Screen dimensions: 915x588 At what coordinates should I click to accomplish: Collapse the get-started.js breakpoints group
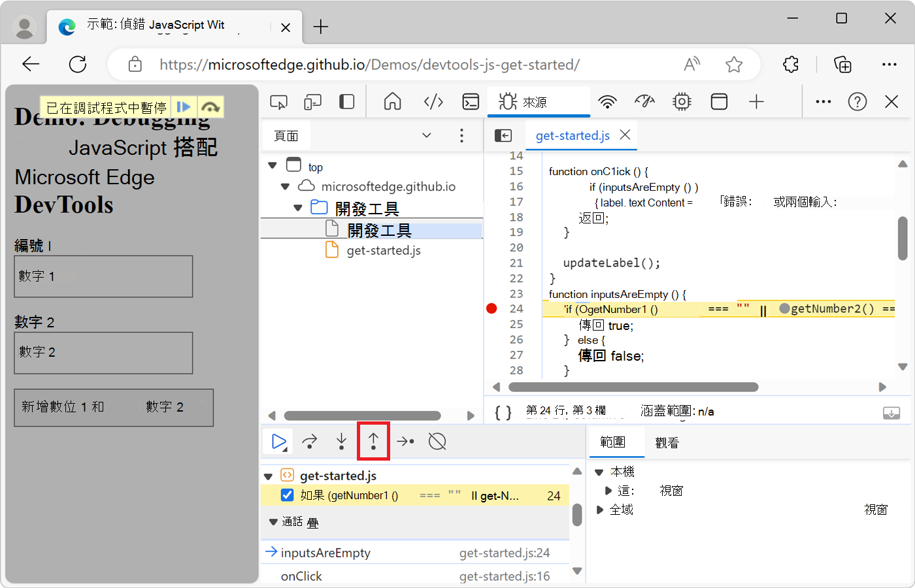coord(268,476)
